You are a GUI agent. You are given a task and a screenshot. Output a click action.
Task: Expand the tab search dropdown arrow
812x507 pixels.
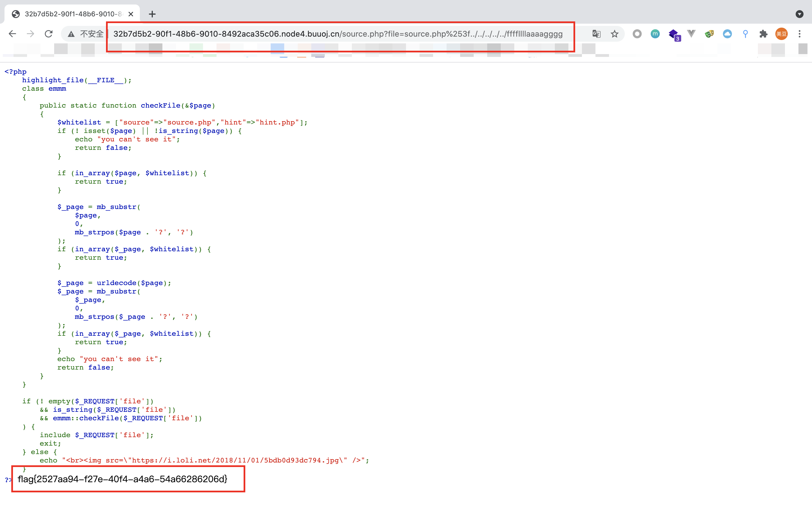click(799, 14)
